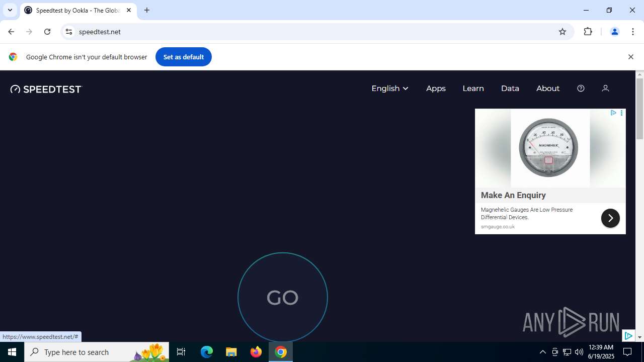Viewport: 644px width, 362px height.
Task: Open the Learn menu item
Action: tap(473, 88)
